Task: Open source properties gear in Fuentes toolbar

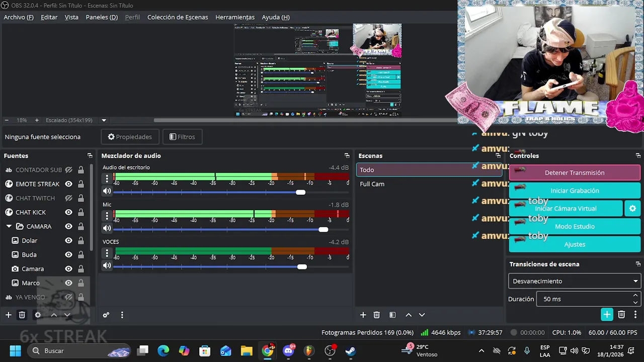Action: pyautogui.click(x=38, y=315)
